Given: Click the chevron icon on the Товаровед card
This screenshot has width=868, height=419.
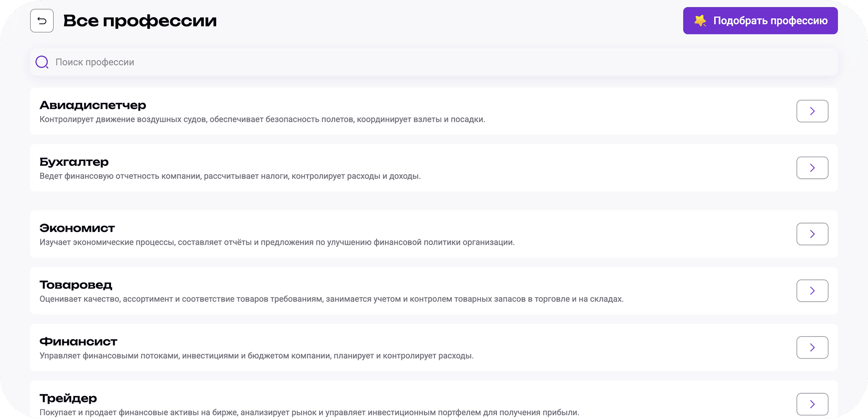Looking at the screenshot, I should [812, 291].
